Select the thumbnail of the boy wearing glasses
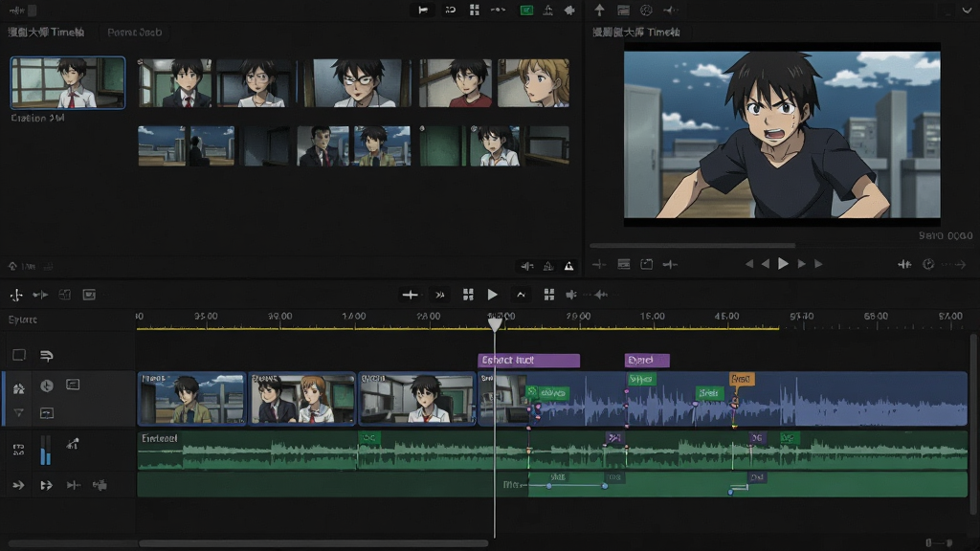Viewport: 980px width, 551px height. (358, 83)
